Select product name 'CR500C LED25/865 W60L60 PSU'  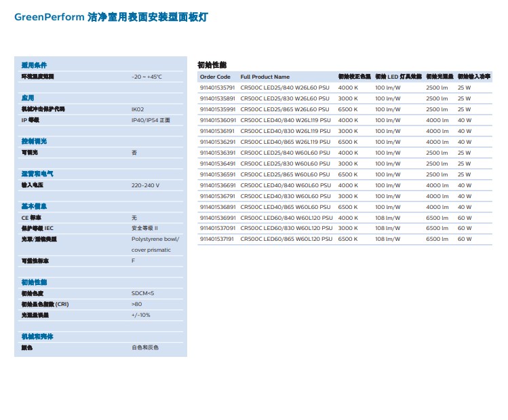click(x=285, y=174)
